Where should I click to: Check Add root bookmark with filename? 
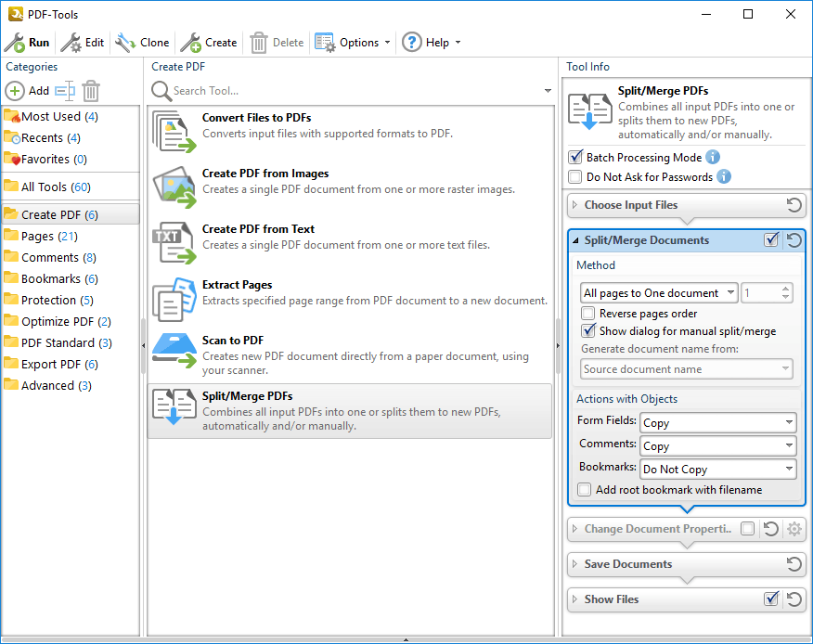585,490
